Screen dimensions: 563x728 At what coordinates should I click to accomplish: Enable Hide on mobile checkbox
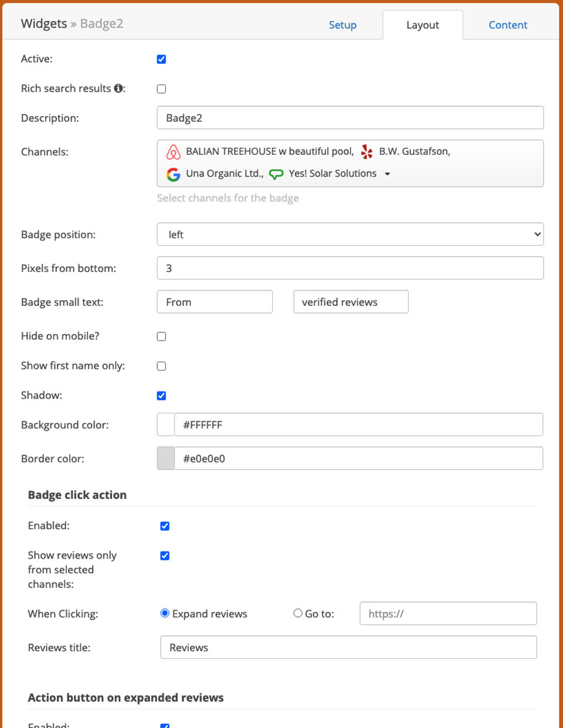click(x=162, y=336)
